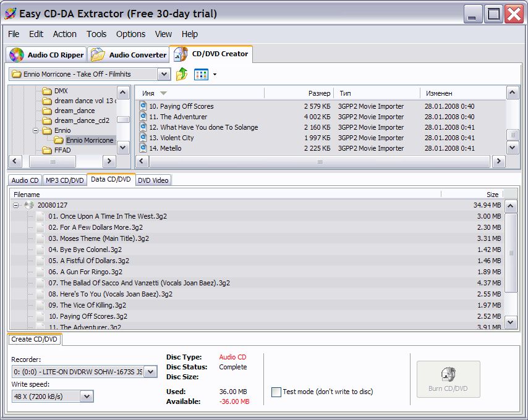Select 13. Violent City in file list
528x420 pixels.
(320, 138)
